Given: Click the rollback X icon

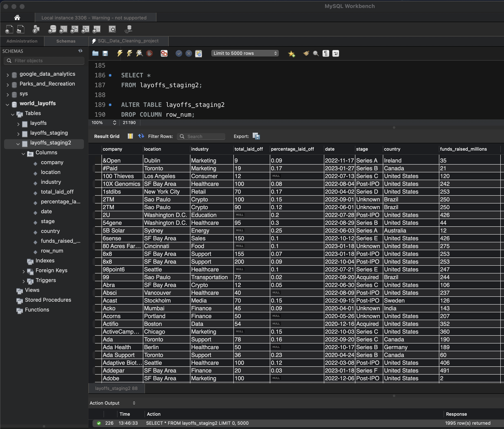Looking at the screenshot, I should (x=189, y=53).
